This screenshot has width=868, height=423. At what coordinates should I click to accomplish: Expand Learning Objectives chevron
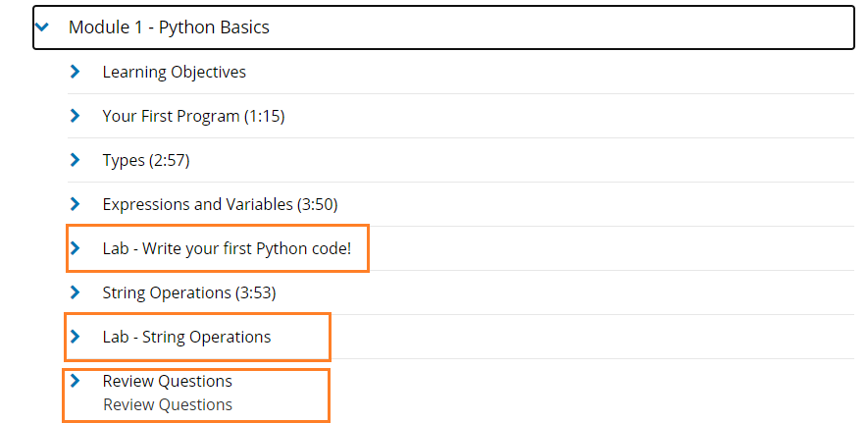(x=76, y=72)
